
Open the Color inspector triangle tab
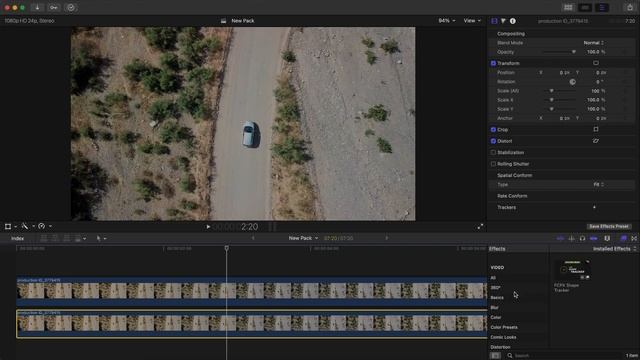(503, 21)
